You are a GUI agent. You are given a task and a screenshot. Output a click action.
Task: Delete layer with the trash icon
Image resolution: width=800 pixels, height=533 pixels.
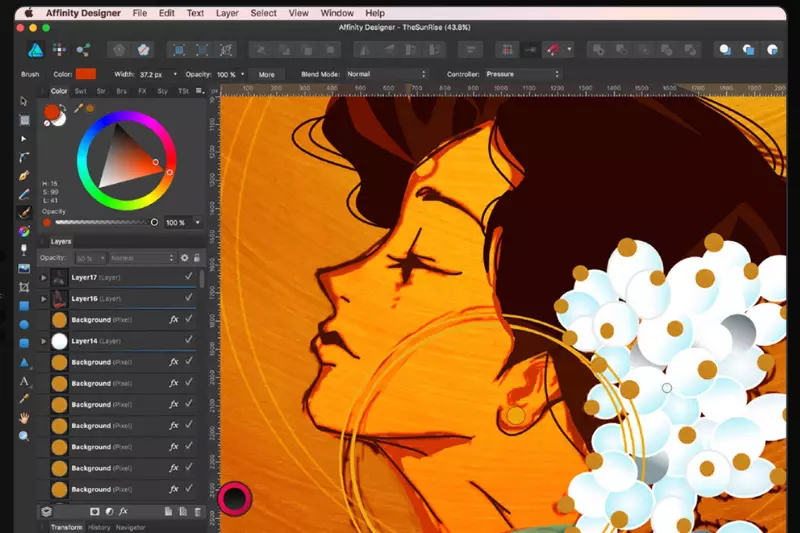coord(198,512)
